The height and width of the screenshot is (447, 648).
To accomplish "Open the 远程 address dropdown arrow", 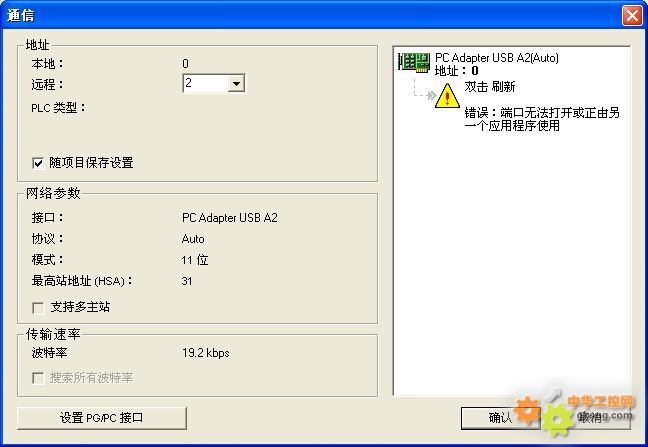I will click(x=236, y=83).
